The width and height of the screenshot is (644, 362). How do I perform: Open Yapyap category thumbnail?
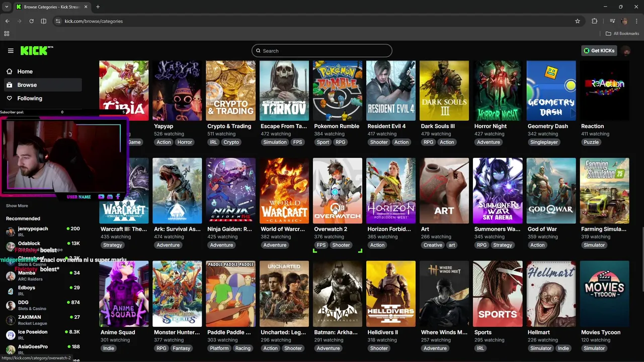pyautogui.click(x=177, y=90)
